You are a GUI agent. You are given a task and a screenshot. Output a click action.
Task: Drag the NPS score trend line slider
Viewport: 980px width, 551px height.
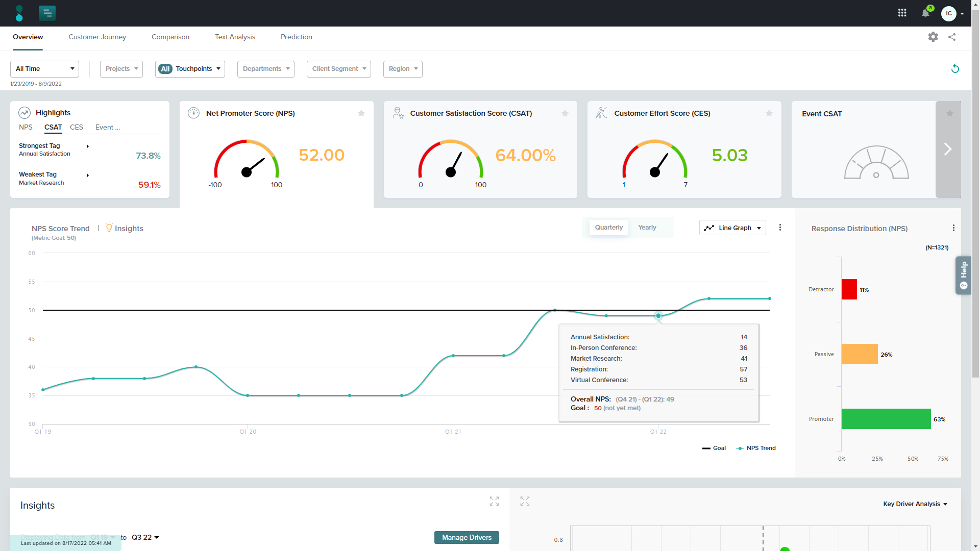(x=658, y=315)
